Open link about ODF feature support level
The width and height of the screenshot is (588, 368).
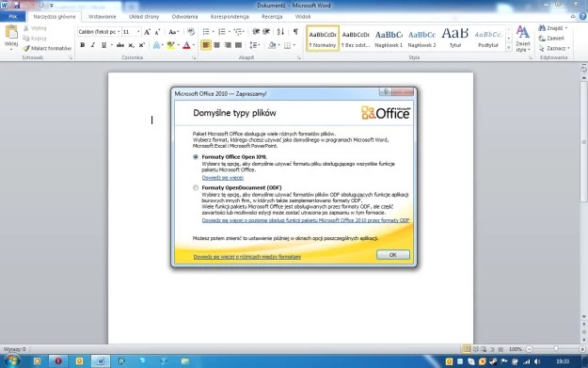(306, 220)
